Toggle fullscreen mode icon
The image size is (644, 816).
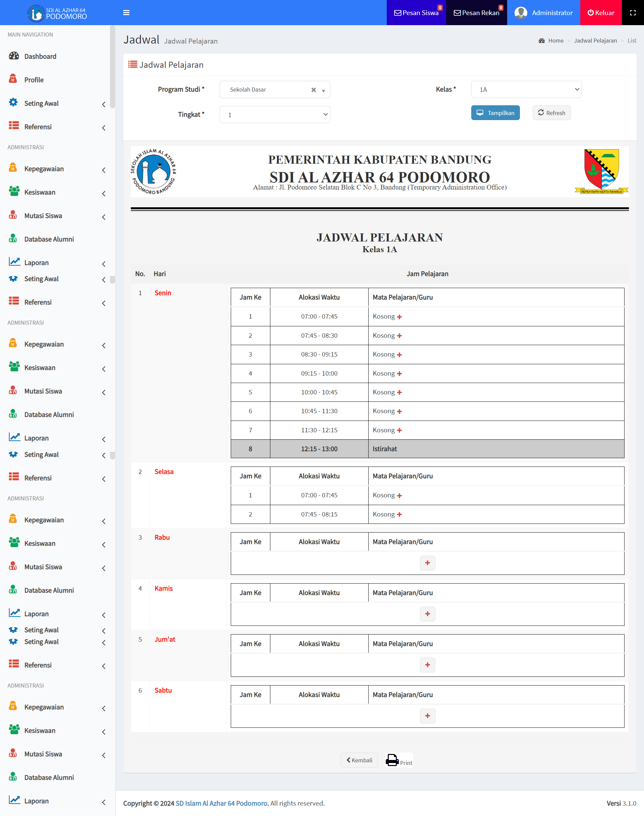pos(633,13)
